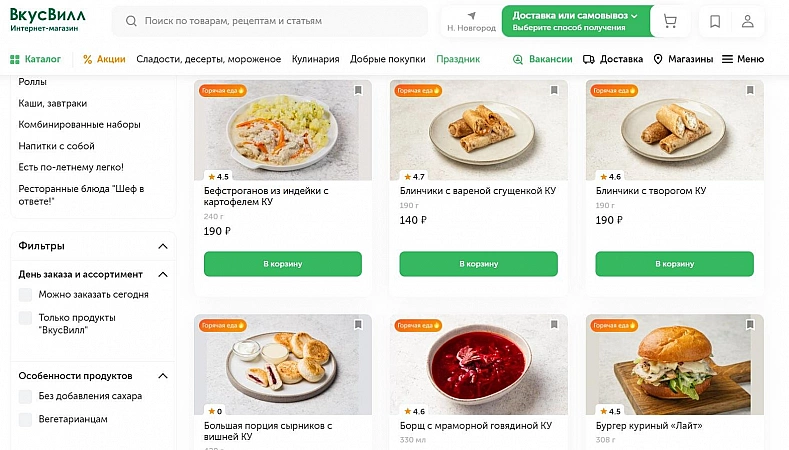This screenshot has width=789, height=450.
Task: Bookmark the Бефстроганов из индейки product
Action: pyautogui.click(x=358, y=91)
